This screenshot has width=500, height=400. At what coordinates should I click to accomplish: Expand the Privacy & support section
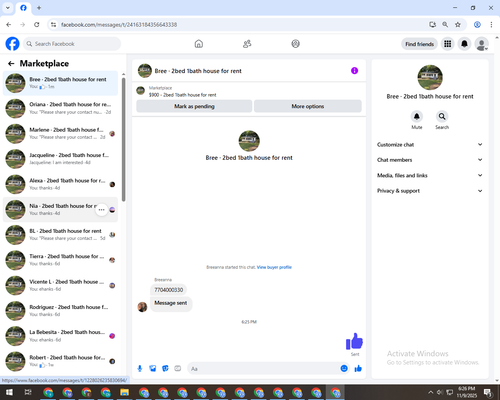tap(430, 191)
